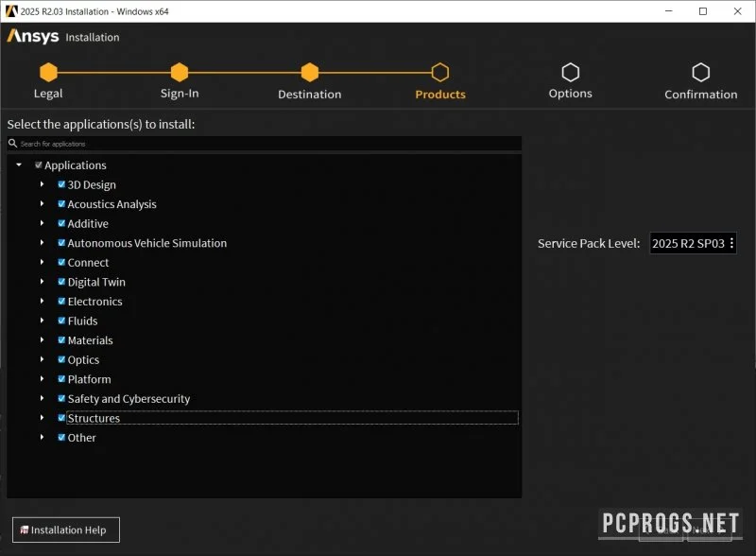Expand the Structures node arrow
The width and height of the screenshot is (756, 556).
(x=42, y=418)
